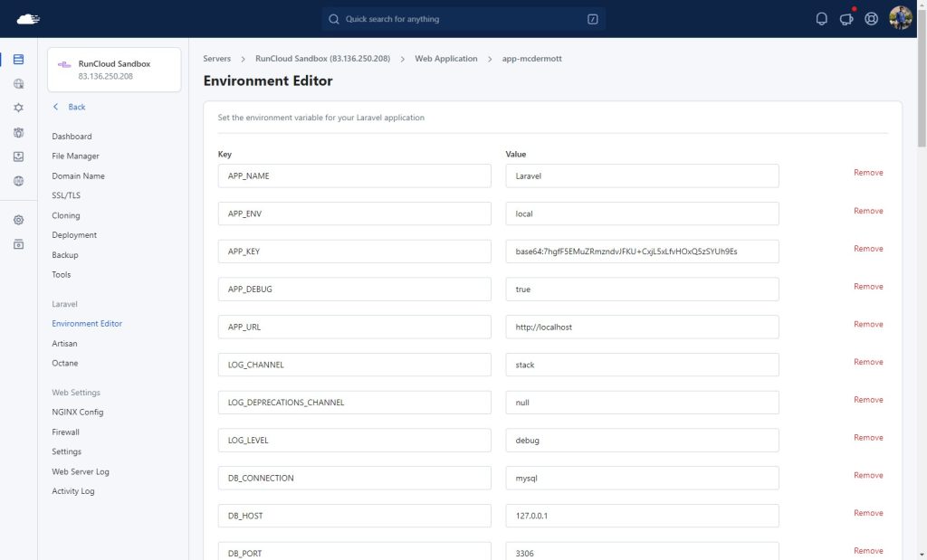Remove the DB_CONNECTION variable
Screen dimensions: 927x560
(868, 476)
